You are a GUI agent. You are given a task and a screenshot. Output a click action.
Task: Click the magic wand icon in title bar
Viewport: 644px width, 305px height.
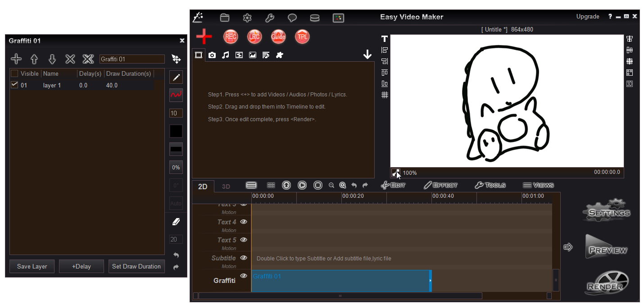[x=198, y=18]
